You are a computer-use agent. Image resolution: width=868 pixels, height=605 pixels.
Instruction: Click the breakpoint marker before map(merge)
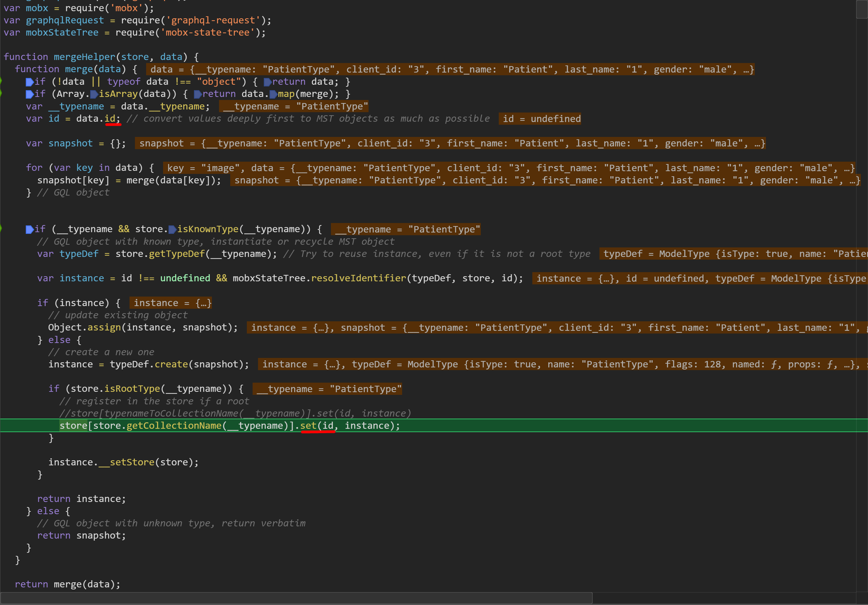click(x=273, y=94)
